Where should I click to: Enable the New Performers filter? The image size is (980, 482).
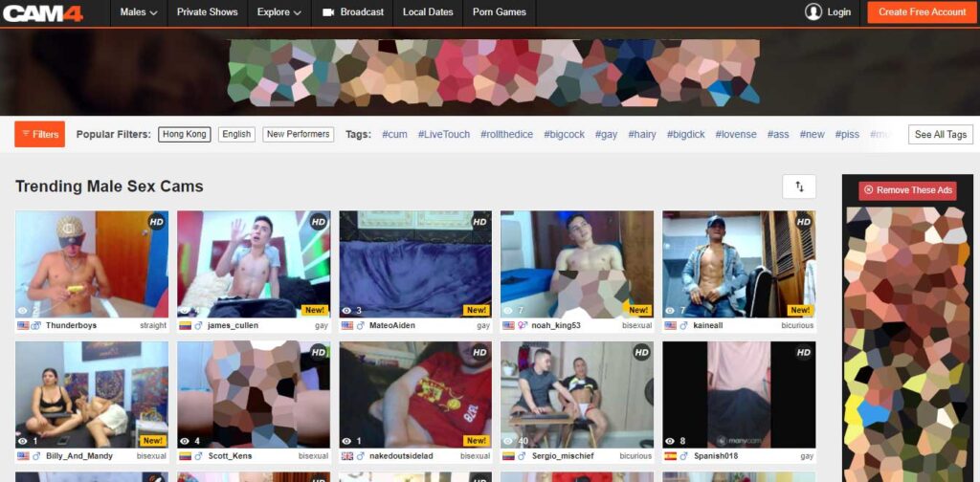[298, 135]
